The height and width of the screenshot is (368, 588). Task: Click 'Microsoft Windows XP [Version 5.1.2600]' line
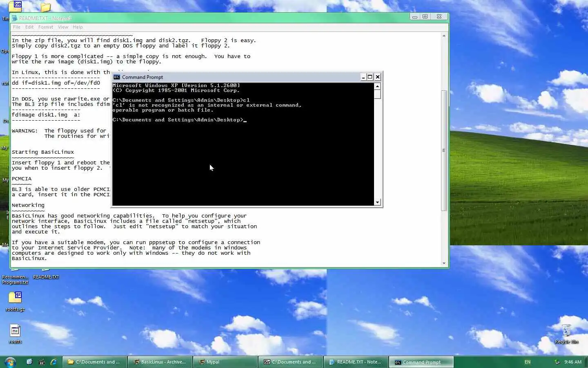[176, 85]
